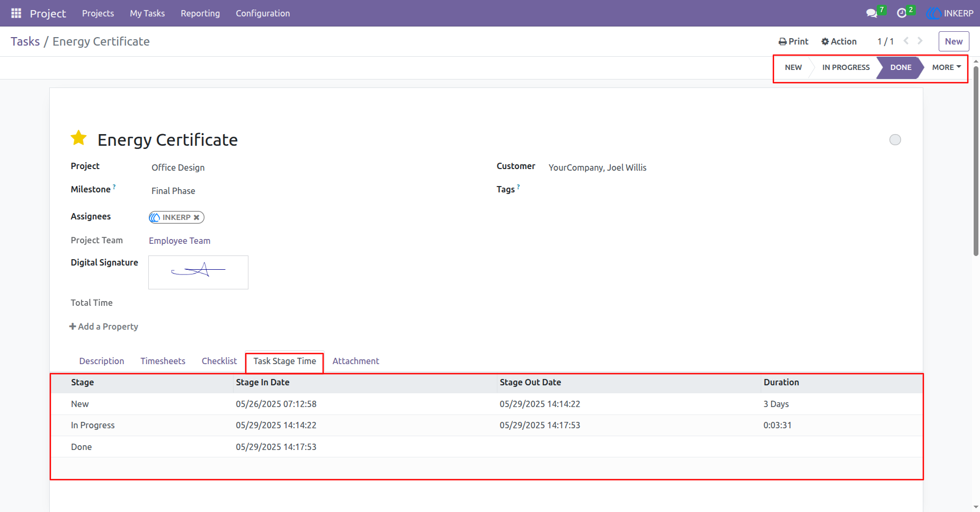Open the My Tasks menu

pos(147,13)
